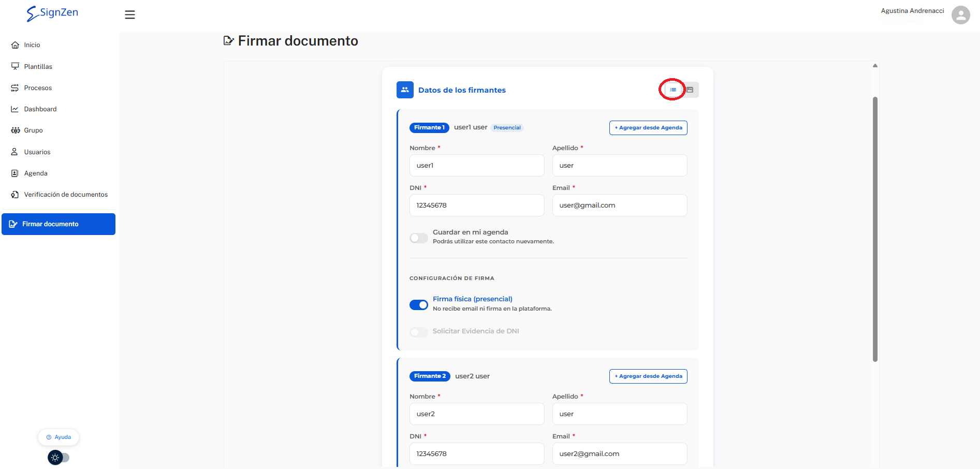
Task: Click the Procesos icon in sidebar
Action: [x=15, y=88]
